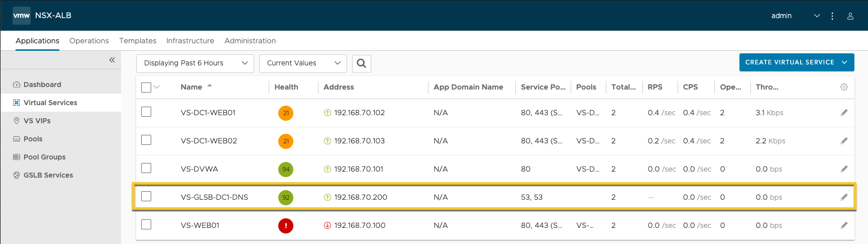Click red down-arrow status icon beside 192.168.70.100
868x244 pixels.
click(328, 226)
